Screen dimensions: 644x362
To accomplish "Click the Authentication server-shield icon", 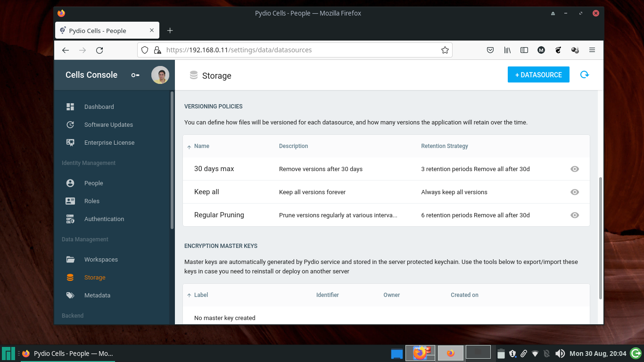I will coord(70,219).
